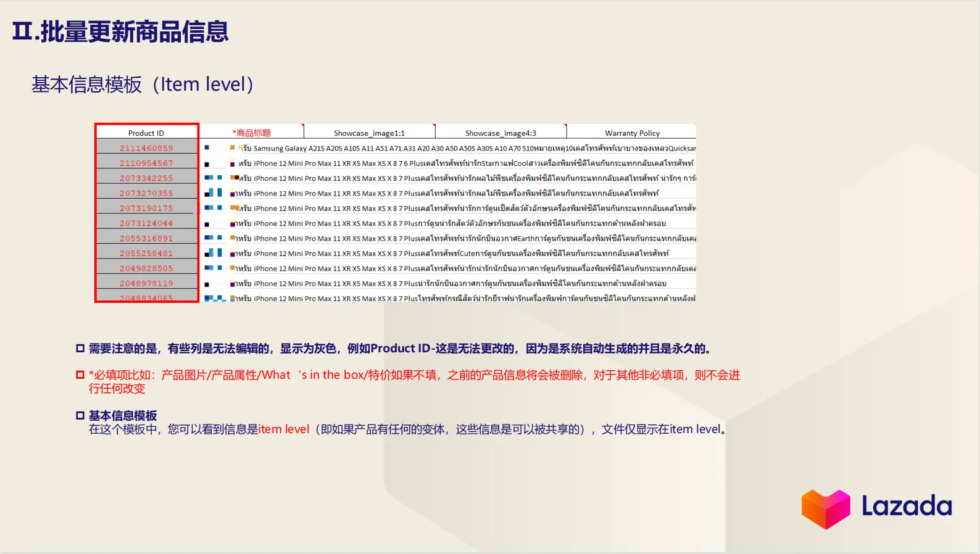Select the Showcase_image1:1 column header
Viewport: 980px width, 554px height.
coord(369,133)
